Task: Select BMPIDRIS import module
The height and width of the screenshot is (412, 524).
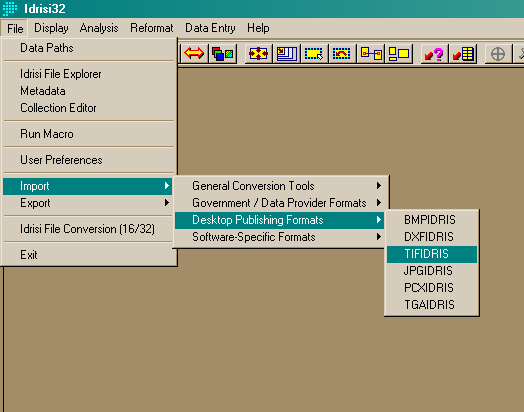Action: coord(432,220)
